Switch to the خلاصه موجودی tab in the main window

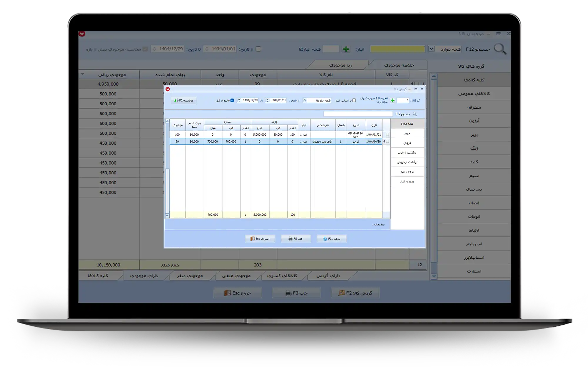pos(399,65)
